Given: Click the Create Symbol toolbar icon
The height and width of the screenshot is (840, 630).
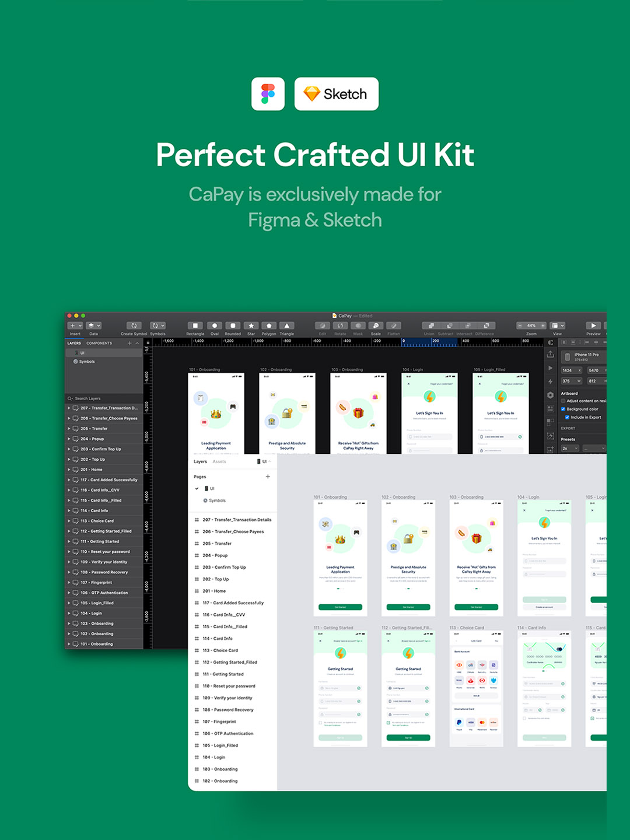Looking at the screenshot, I should pyautogui.click(x=134, y=326).
